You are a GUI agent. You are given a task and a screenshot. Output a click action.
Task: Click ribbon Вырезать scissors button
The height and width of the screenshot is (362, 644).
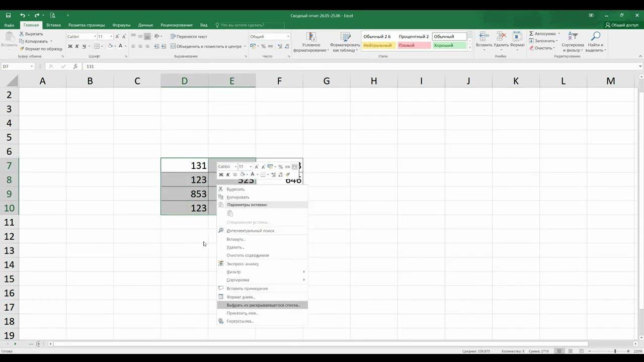pyautogui.click(x=31, y=34)
